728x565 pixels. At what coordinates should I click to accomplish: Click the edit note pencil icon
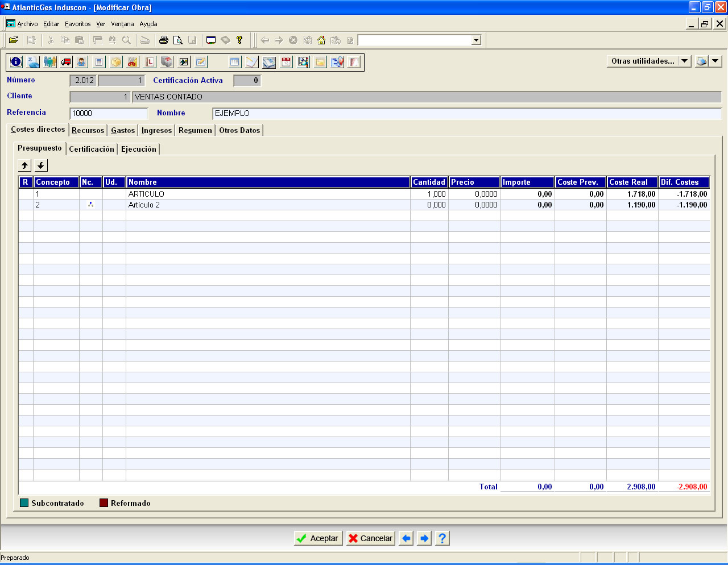(x=201, y=62)
